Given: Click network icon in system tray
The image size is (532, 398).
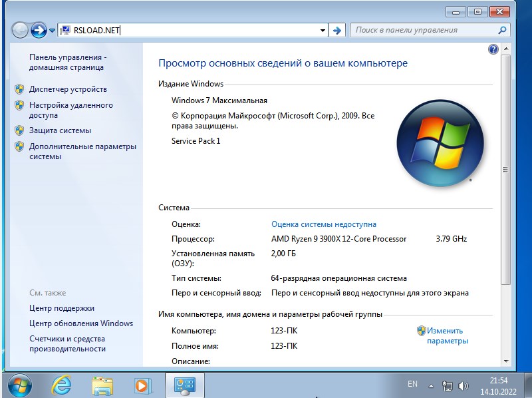Looking at the screenshot, I should pyautogui.click(x=447, y=386).
